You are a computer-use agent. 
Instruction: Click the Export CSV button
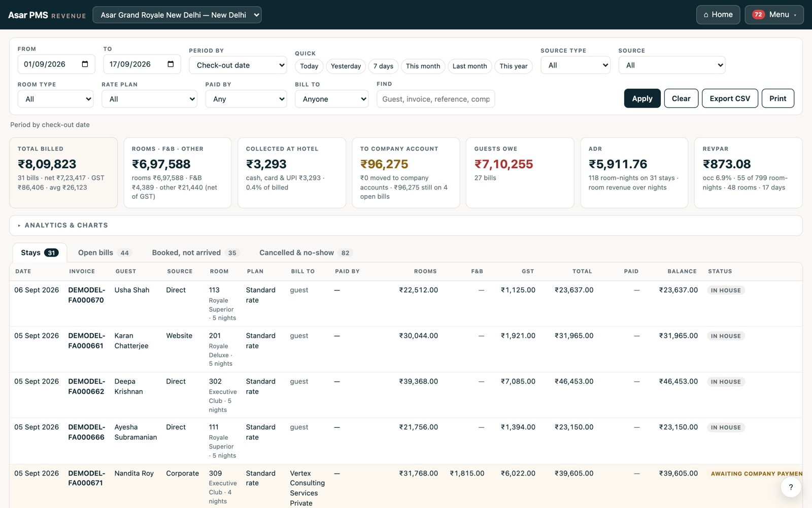point(730,99)
